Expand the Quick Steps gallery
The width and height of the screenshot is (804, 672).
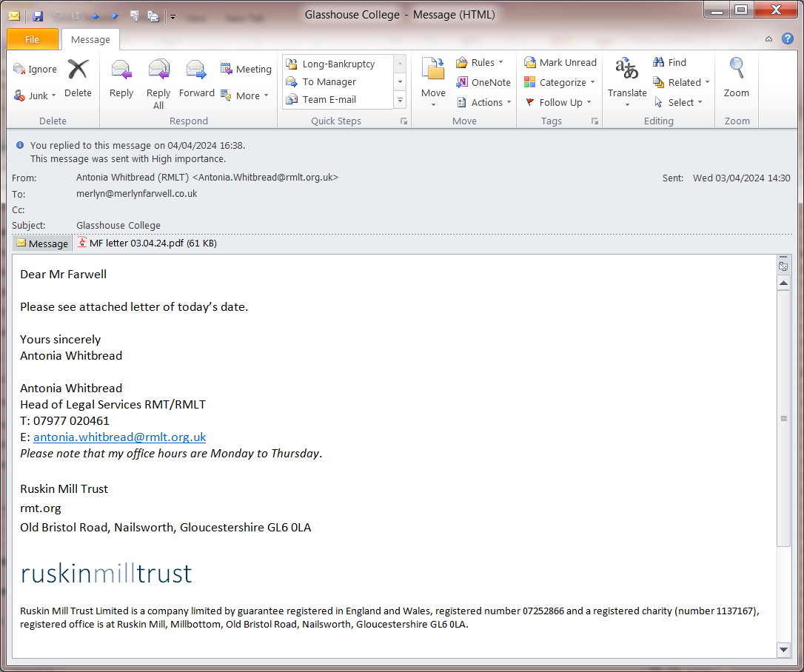pyautogui.click(x=400, y=101)
